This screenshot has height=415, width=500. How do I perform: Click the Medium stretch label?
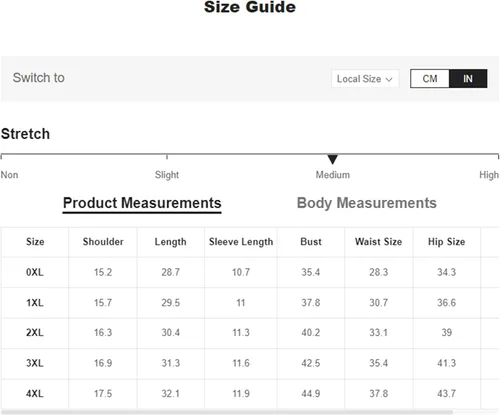point(333,175)
